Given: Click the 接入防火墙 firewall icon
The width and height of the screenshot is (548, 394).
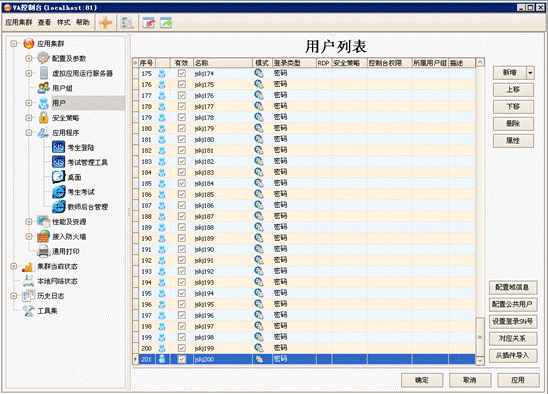Looking at the screenshot, I should click(x=43, y=236).
